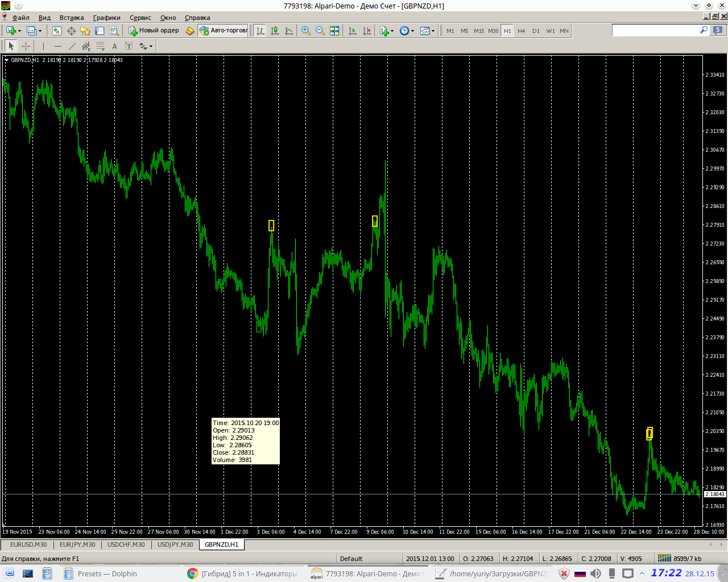Screen dimensions: 728x582
Task: Open the Market Watch panel icon
Action: [x=57, y=31]
